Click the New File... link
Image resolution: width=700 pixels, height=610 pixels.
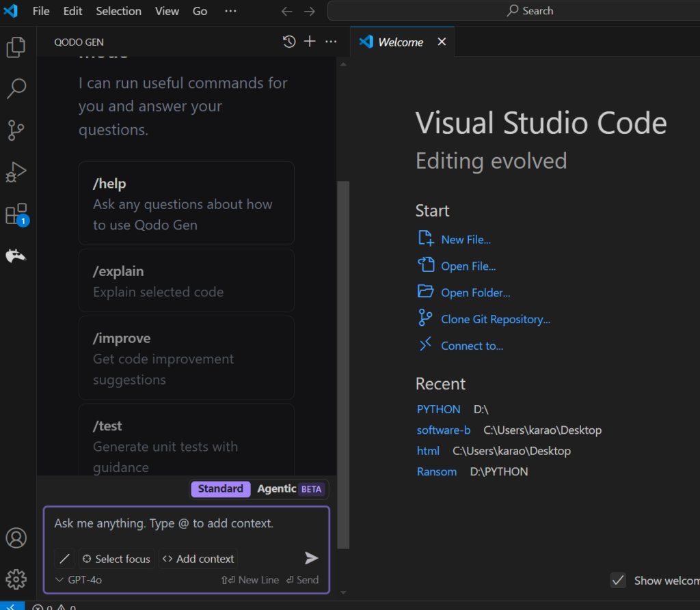(x=466, y=240)
